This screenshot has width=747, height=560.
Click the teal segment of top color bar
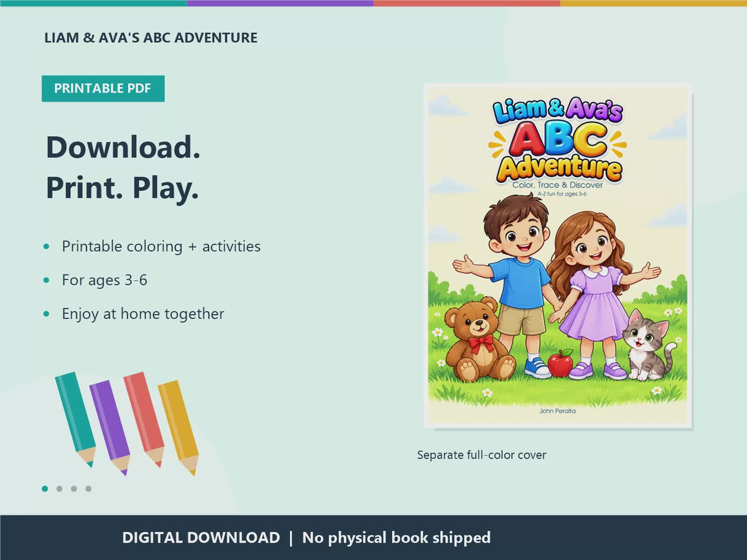coord(93,3)
